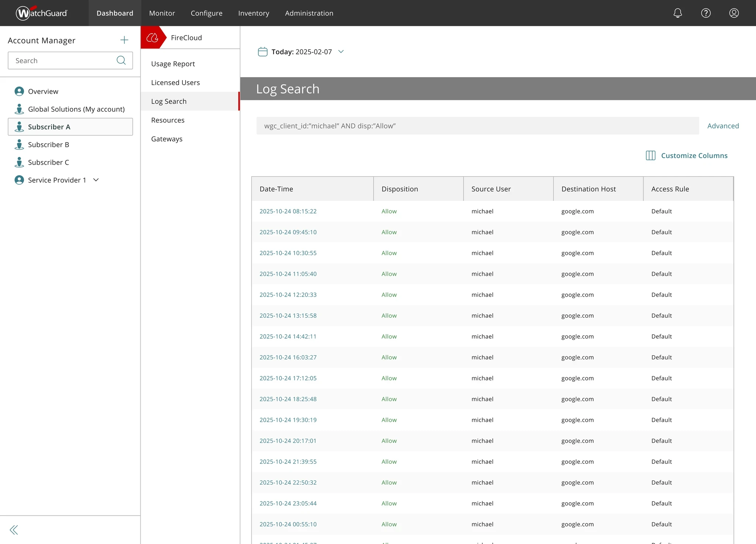Click the Customize Columns link
Screen dimensions: 756x544
[x=694, y=155]
